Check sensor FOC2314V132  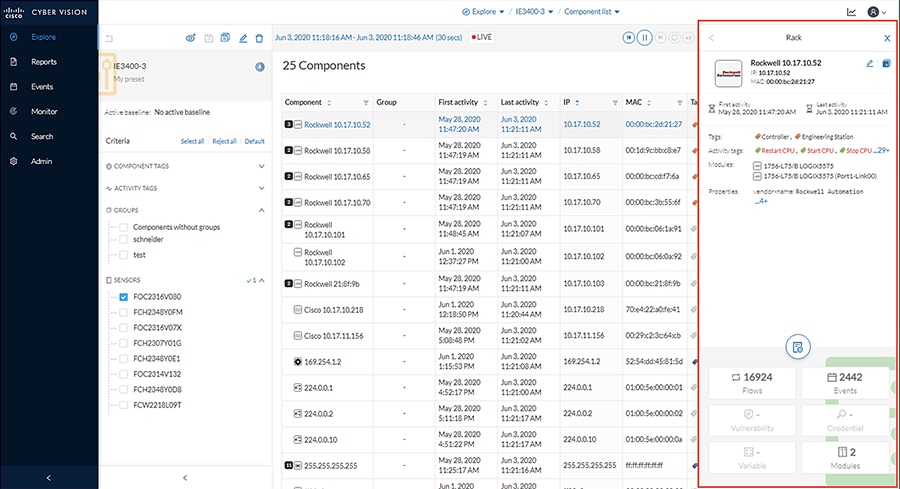click(x=123, y=374)
